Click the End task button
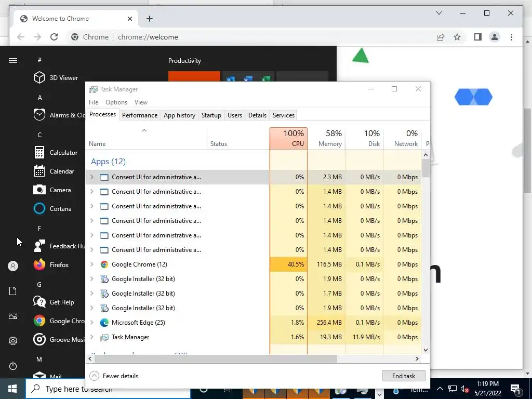 (x=403, y=376)
